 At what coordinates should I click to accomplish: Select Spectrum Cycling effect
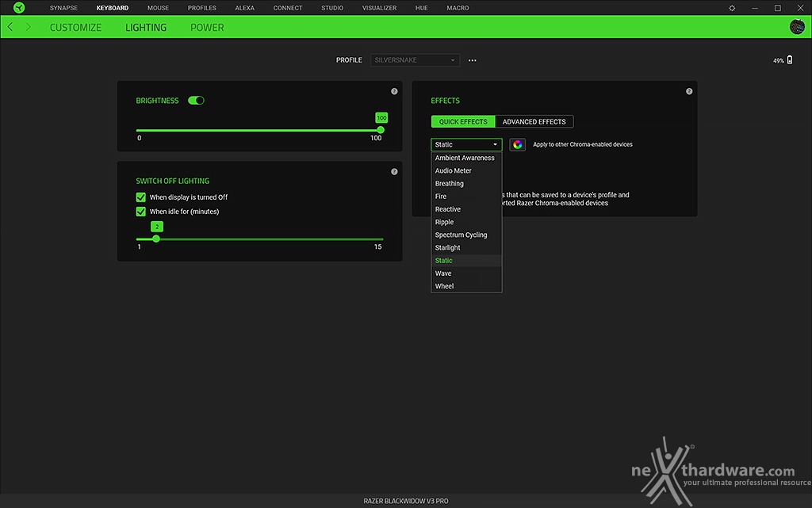pos(466,235)
